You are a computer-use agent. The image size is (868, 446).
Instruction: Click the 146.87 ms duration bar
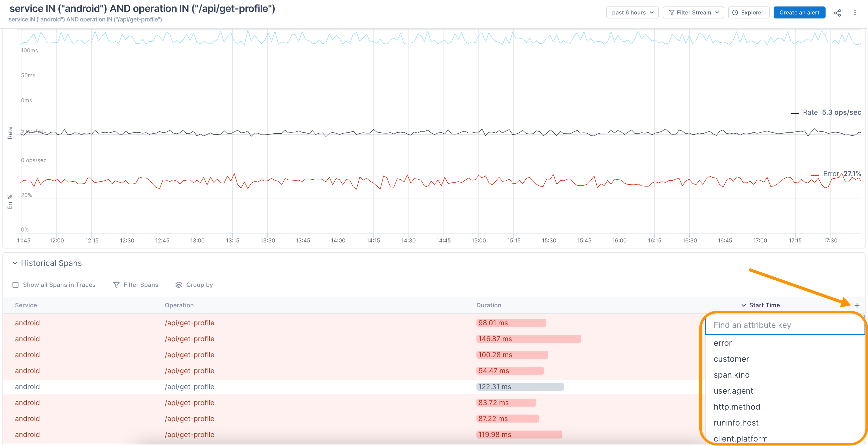pyautogui.click(x=528, y=339)
